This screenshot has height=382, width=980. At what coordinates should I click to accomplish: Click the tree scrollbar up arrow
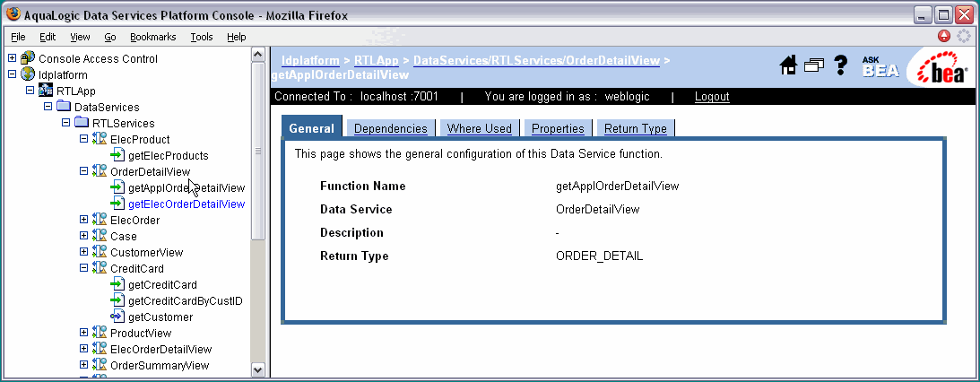(258, 55)
